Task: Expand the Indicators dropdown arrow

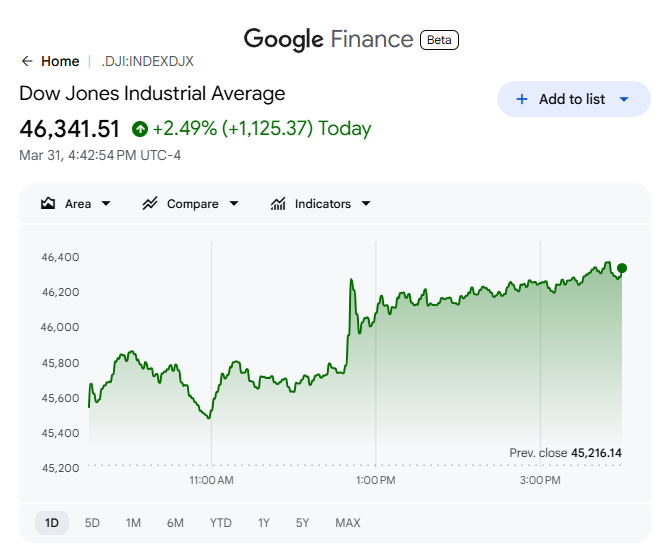Action: click(366, 204)
